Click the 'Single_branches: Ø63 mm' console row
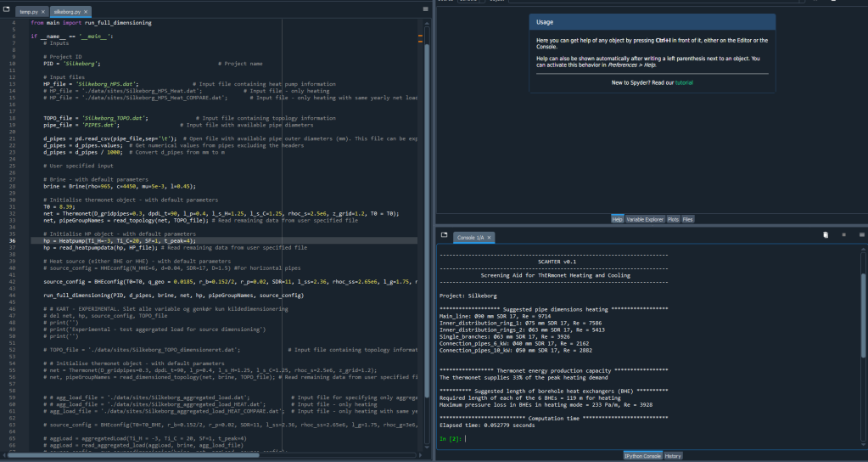Image resolution: width=868 pixels, height=462 pixels. [504, 337]
